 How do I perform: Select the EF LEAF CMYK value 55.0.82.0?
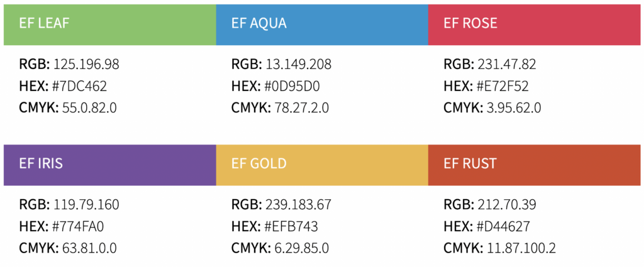(89, 108)
